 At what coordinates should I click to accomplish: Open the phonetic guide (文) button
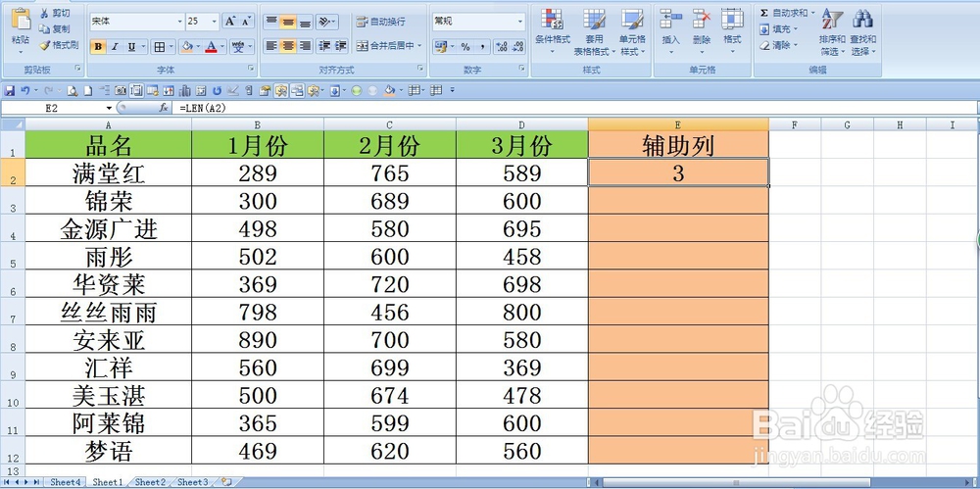tap(237, 46)
